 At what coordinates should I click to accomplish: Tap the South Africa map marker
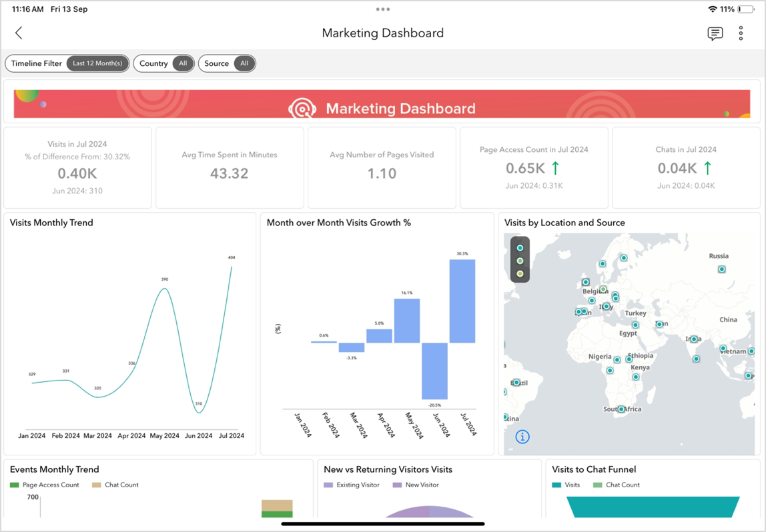click(x=621, y=409)
